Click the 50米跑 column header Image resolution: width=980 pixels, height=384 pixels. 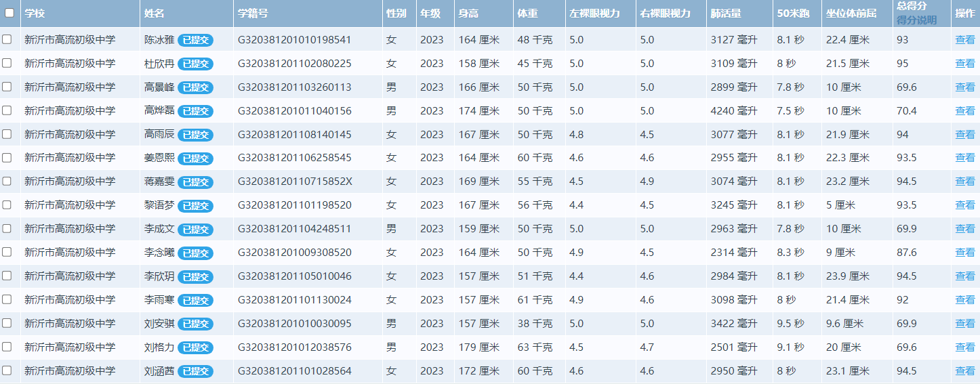pos(793,14)
